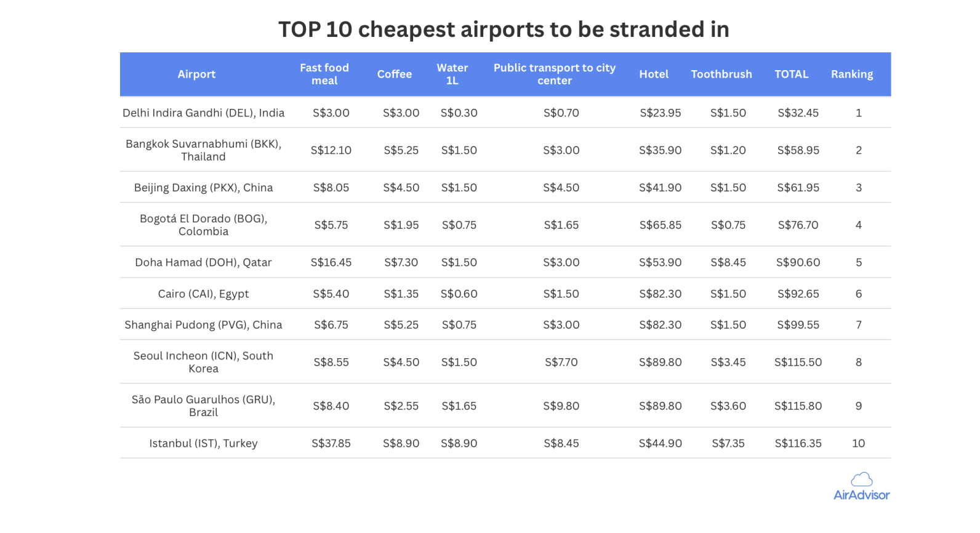Click the S$32.45 total for Delhi

pos(798,113)
